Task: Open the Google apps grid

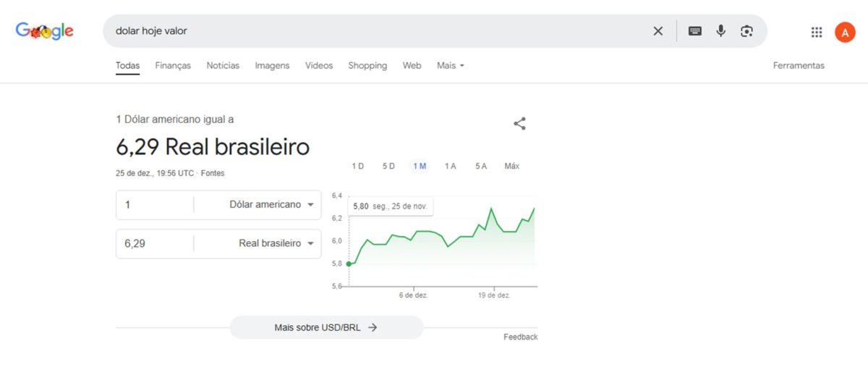Action: pyautogui.click(x=817, y=32)
